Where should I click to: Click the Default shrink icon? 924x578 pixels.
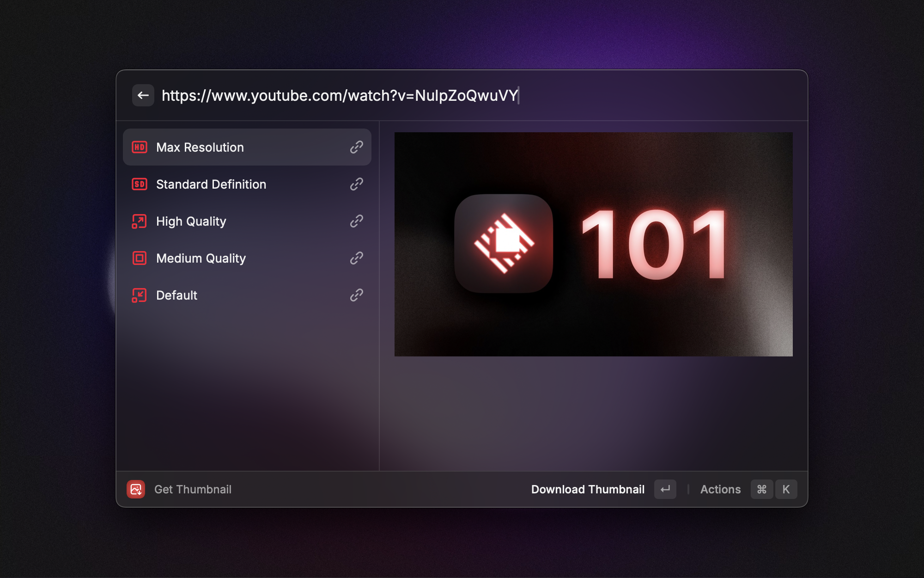click(140, 295)
